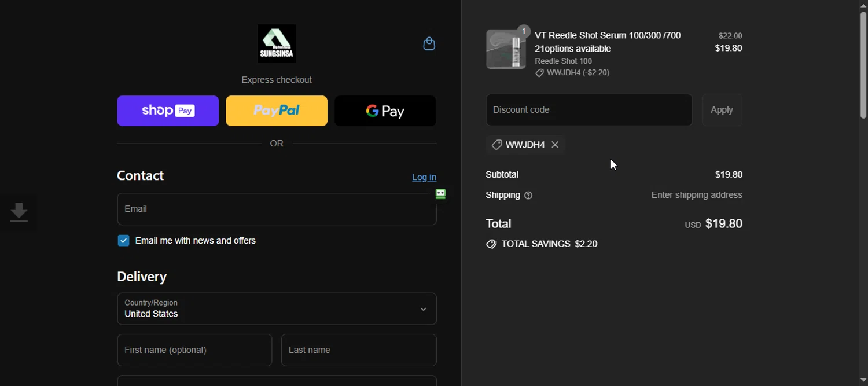Open the shopping bag cart icon
Viewport: 868px width, 386px height.
(429, 44)
